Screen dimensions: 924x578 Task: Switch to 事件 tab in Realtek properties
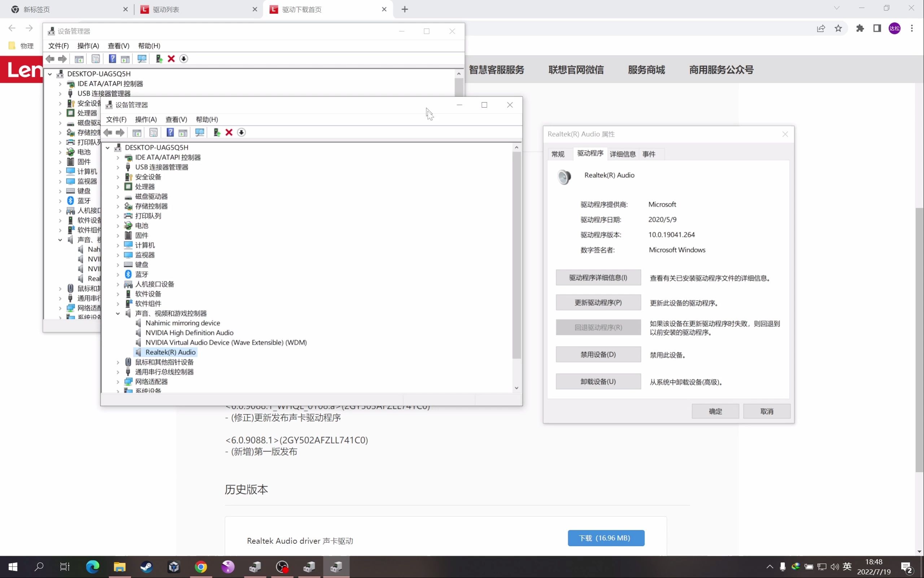point(649,154)
